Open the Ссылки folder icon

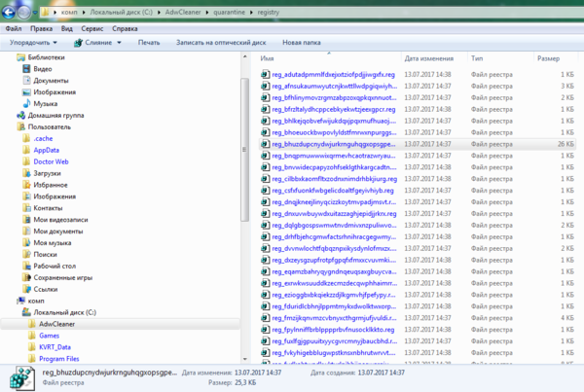(26, 289)
